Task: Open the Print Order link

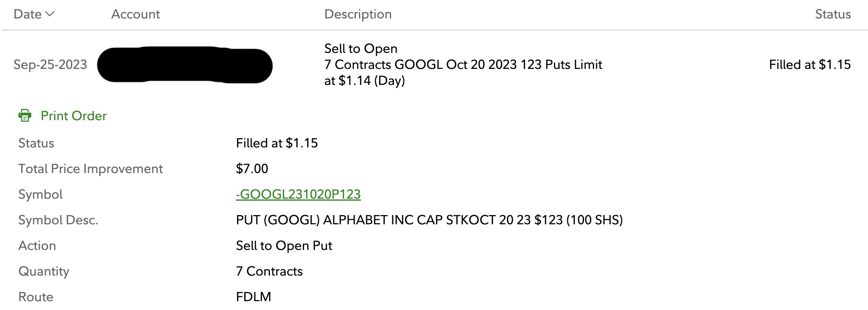Action: point(74,116)
